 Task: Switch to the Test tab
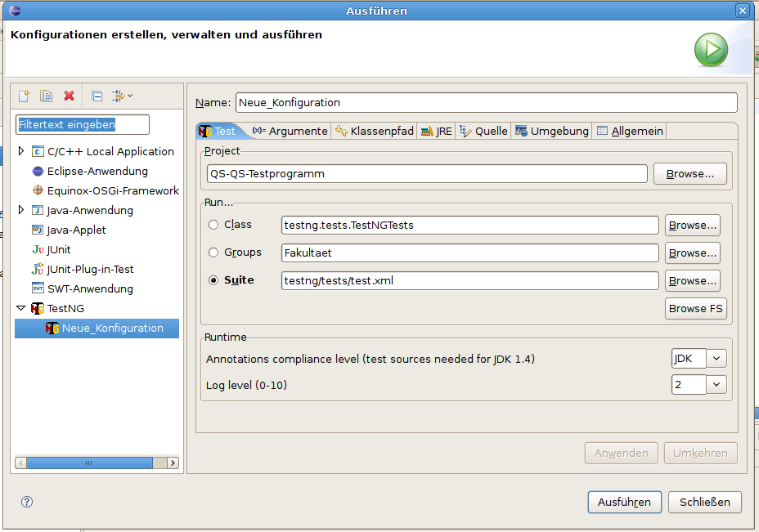tap(218, 131)
